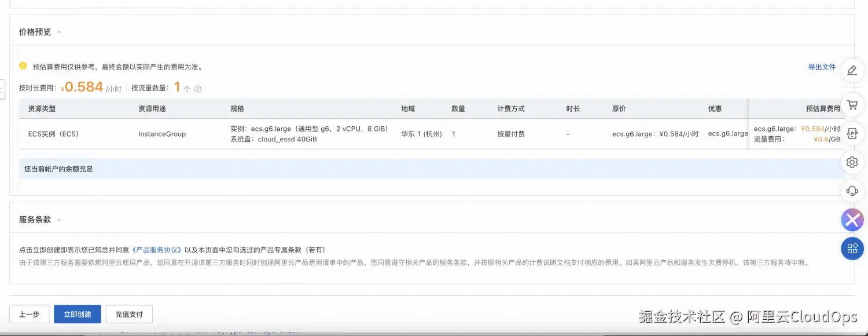This screenshot has width=868, height=336.
Task: Click the purple X assistant icon
Action: pyautogui.click(x=852, y=220)
